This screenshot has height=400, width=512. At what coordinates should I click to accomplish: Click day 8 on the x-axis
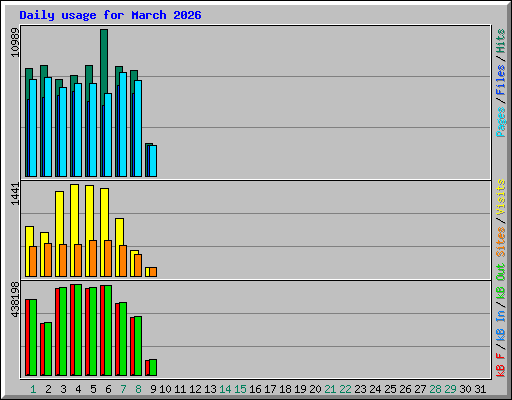coord(138,389)
